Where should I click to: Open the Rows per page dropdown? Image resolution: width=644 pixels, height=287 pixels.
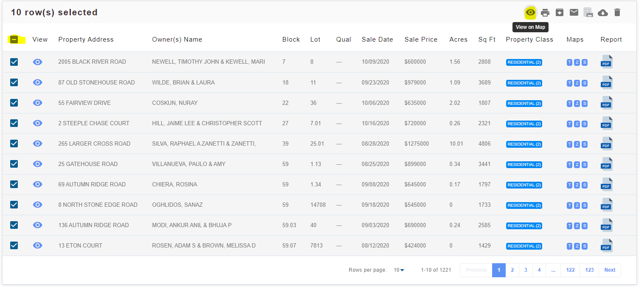(x=399, y=270)
